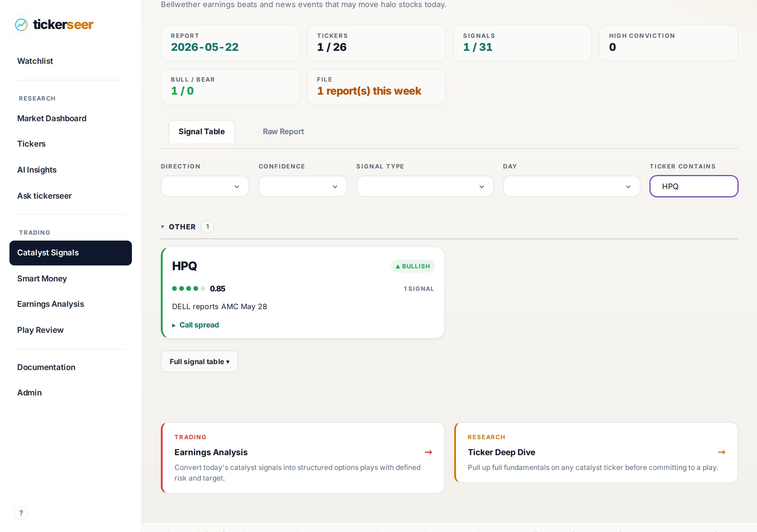Click the Earnings Analysis card arrow
757x532 pixels.
click(x=428, y=452)
